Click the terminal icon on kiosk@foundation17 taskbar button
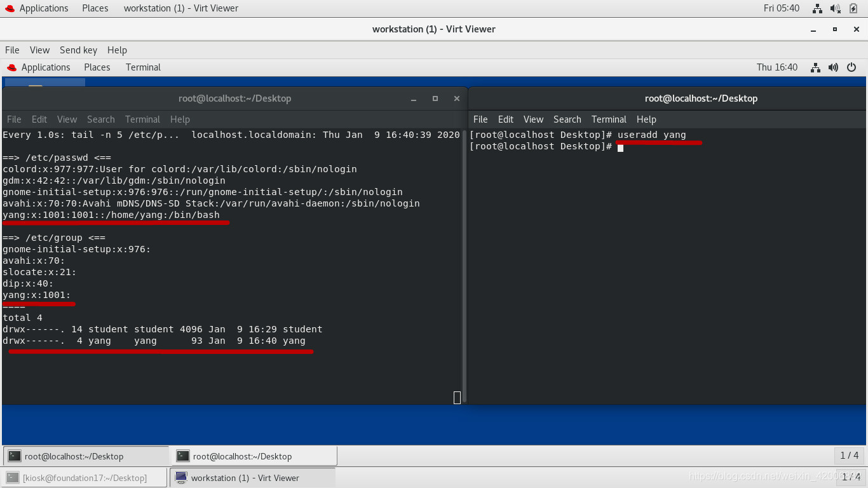Image resolution: width=868 pixels, height=488 pixels. coord(12,478)
